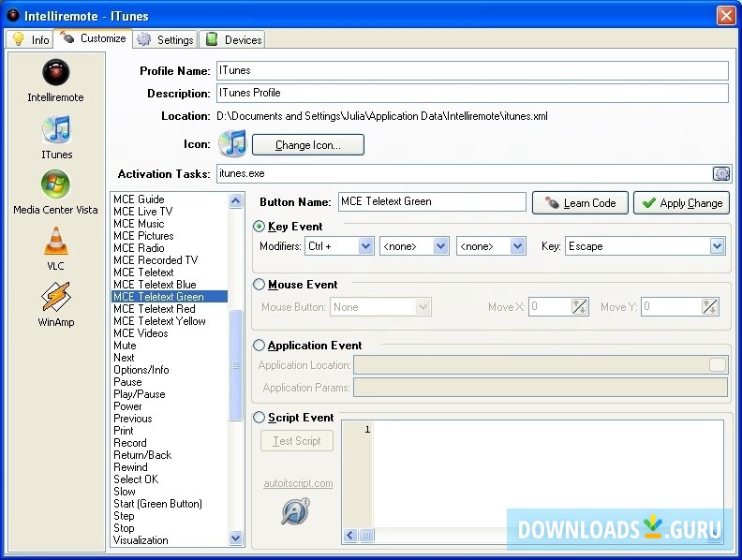Click the Apply Change button

pos(681,203)
